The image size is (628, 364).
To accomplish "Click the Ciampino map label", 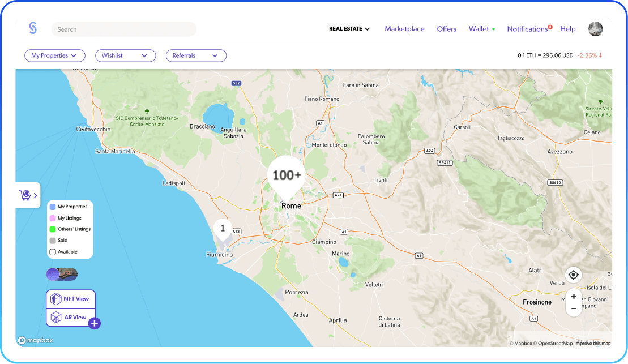I will click(324, 242).
